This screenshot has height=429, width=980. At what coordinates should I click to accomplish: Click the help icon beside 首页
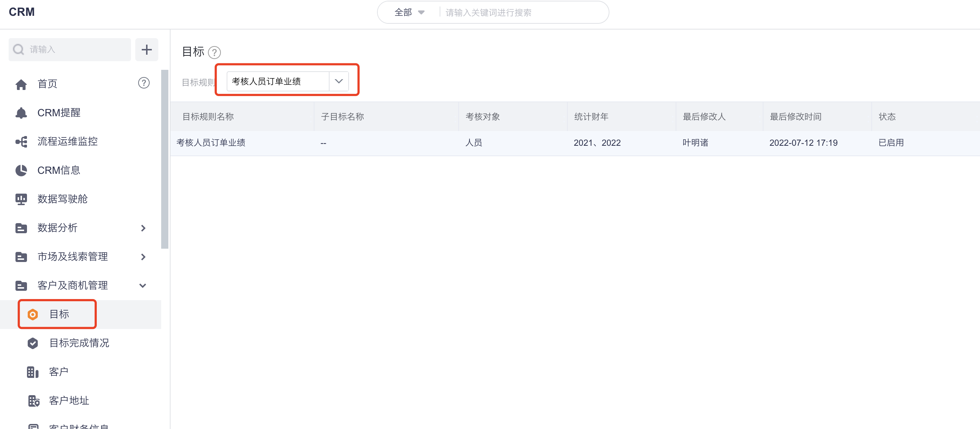pos(144,83)
